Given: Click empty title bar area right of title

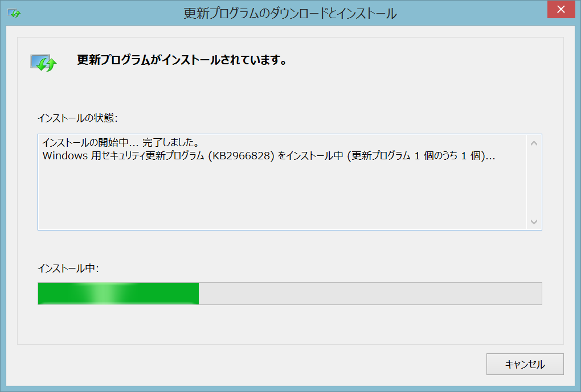Looking at the screenshot, I should (467, 14).
